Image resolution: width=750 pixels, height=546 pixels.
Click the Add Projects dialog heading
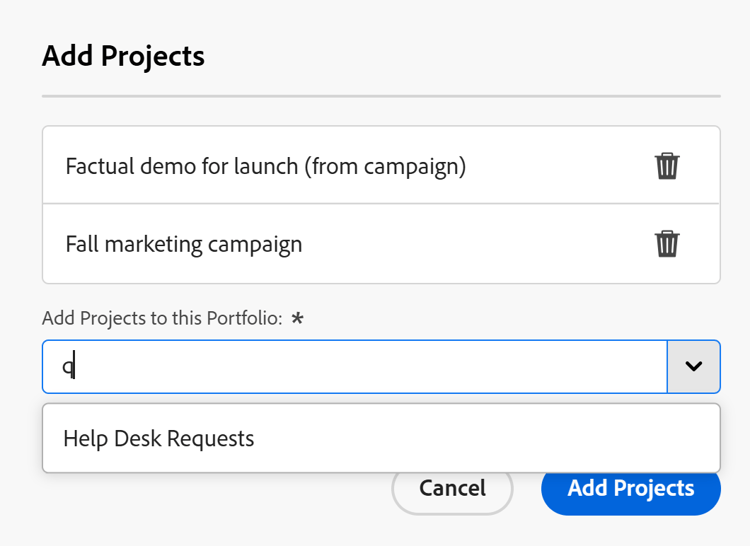point(123,56)
